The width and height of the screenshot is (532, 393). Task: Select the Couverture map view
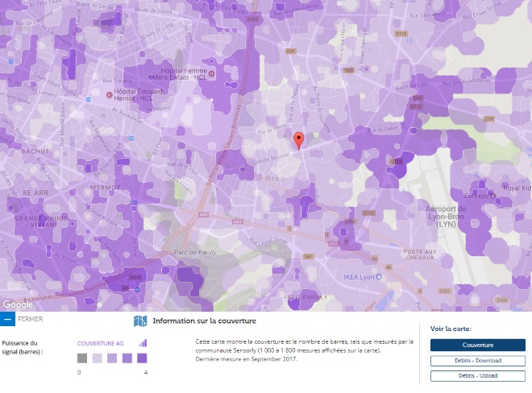477,345
